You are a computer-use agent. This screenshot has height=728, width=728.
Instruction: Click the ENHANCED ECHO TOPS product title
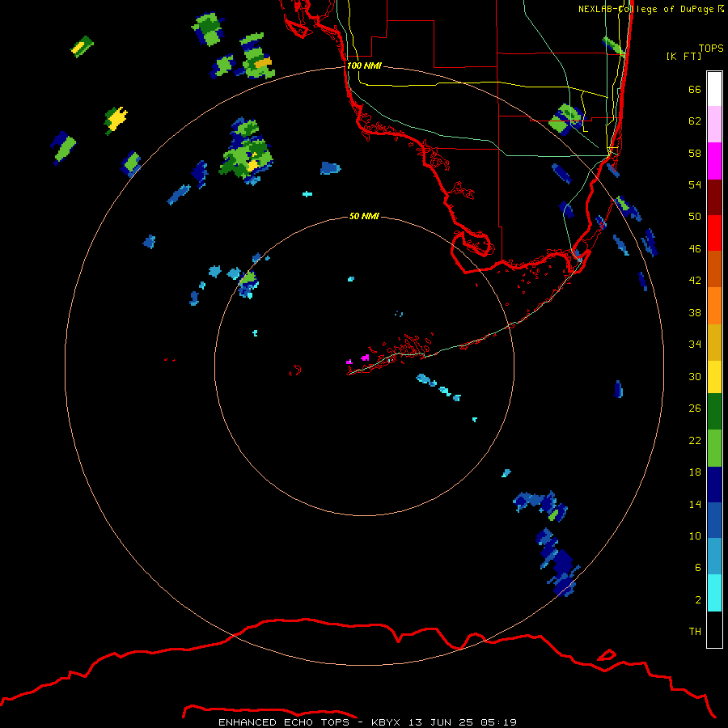(x=285, y=722)
